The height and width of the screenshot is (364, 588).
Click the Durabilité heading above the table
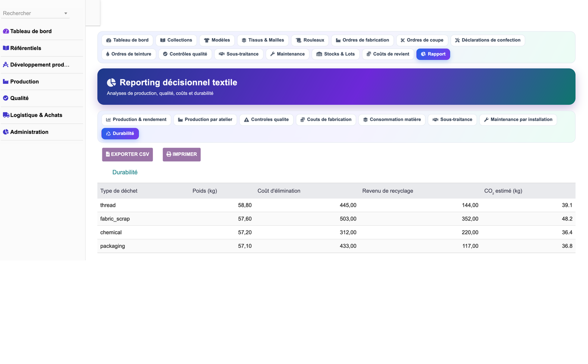click(125, 172)
